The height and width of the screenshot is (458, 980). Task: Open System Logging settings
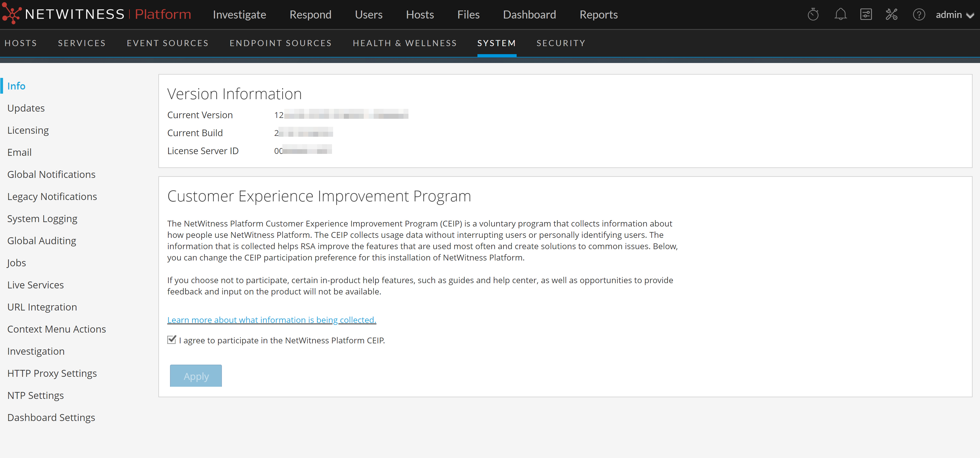[42, 218]
